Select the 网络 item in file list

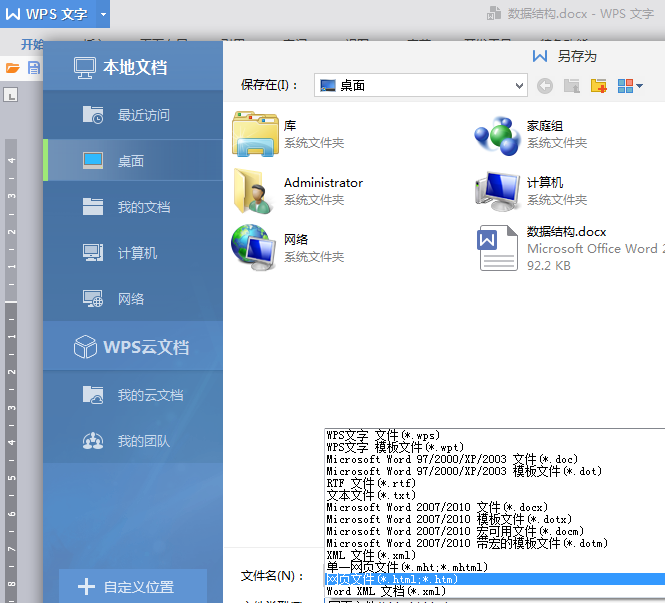click(x=288, y=248)
